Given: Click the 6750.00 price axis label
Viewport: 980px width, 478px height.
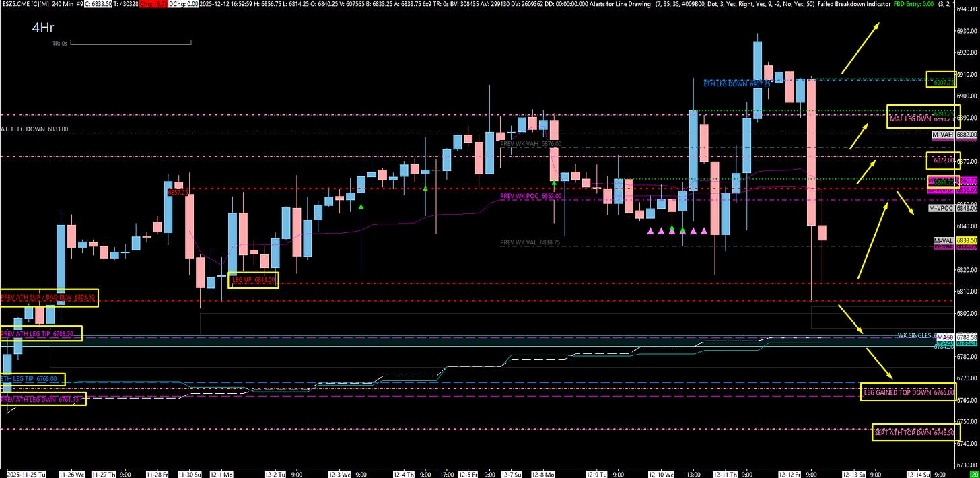Looking at the screenshot, I should 967,421.
